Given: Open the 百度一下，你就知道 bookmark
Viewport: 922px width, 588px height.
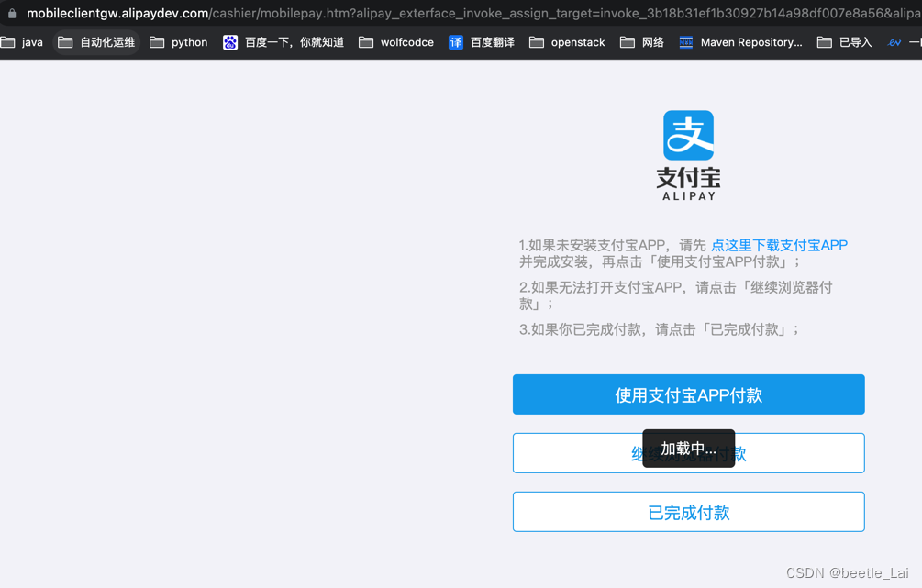Looking at the screenshot, I should 283,42.
